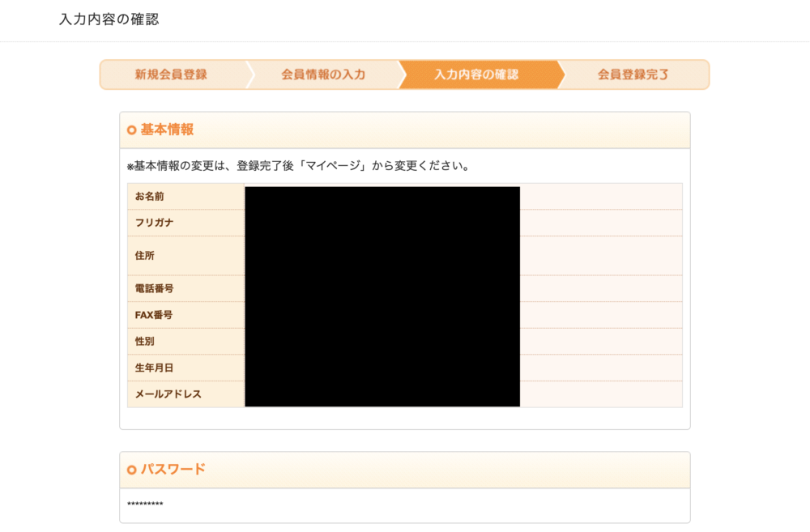Click the フリガナ row label
The image size is (810, 532).
click(155, 223)
